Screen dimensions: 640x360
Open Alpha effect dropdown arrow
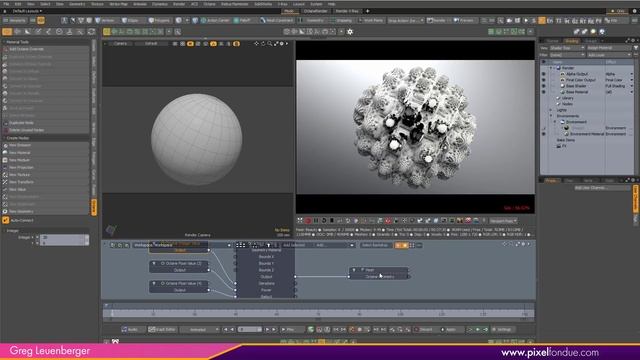pyautogui.click(x=631, y=74)
